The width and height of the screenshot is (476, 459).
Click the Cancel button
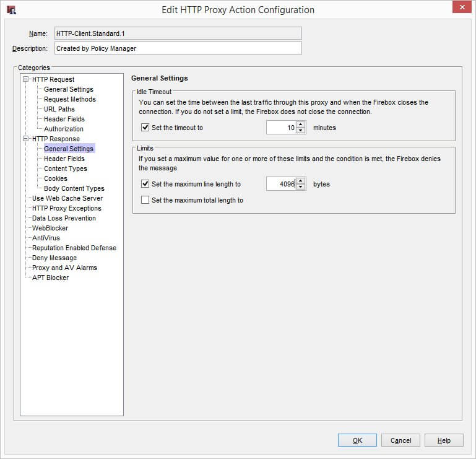pos(400,440)
